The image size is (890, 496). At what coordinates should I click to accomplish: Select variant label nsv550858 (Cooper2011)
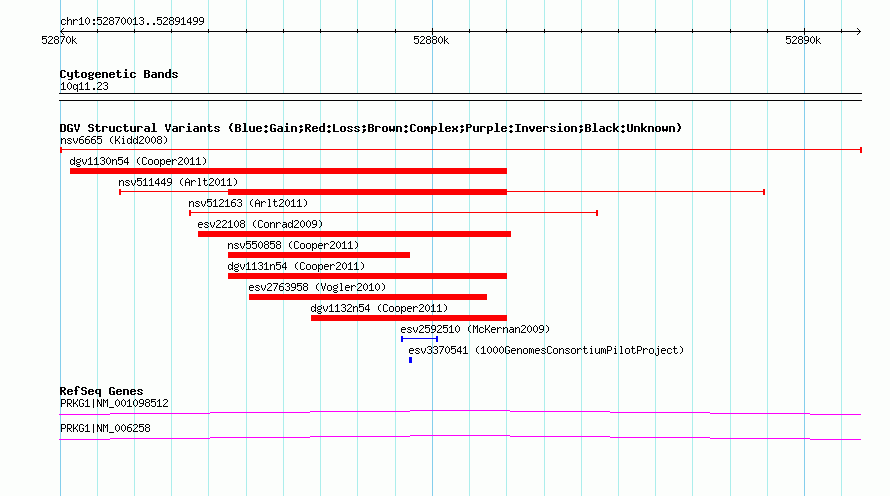click(293, 245)
